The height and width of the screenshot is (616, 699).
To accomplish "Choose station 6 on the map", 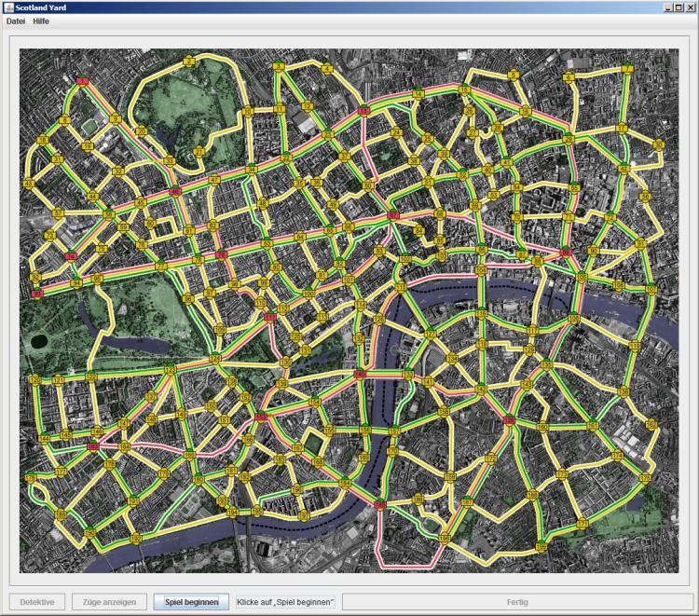I will coord(568,76).
